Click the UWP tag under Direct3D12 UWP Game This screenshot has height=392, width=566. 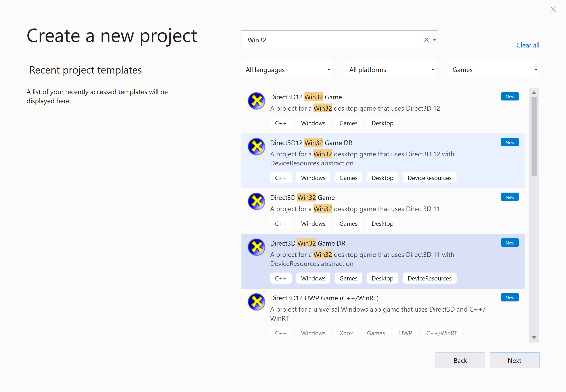[405, 333]
